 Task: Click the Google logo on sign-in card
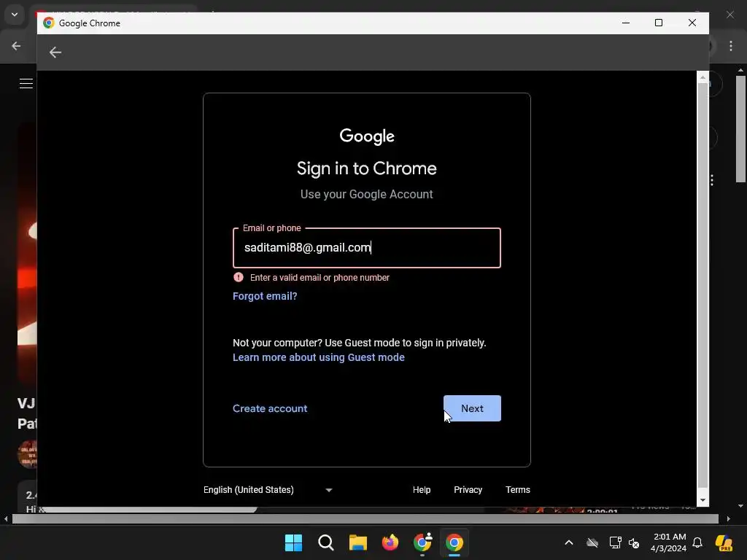coord(367,136)
